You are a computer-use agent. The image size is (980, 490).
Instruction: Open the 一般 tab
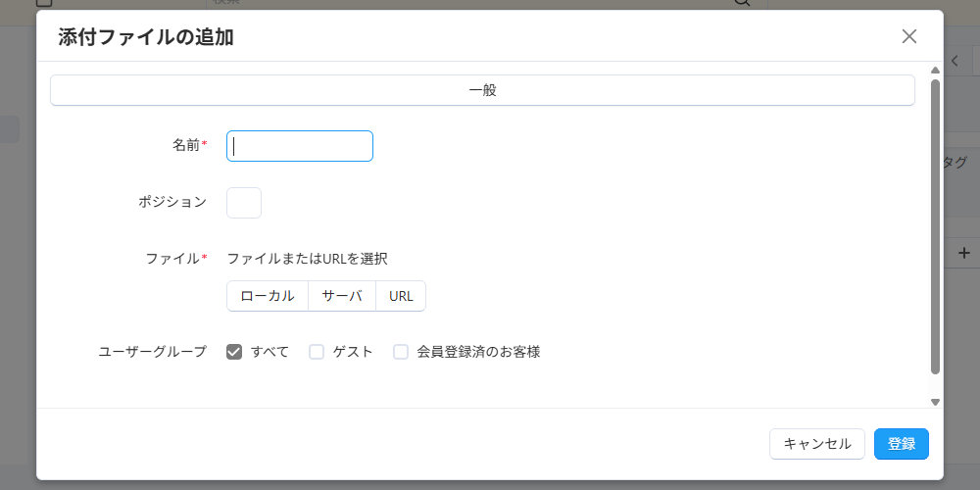482,90
